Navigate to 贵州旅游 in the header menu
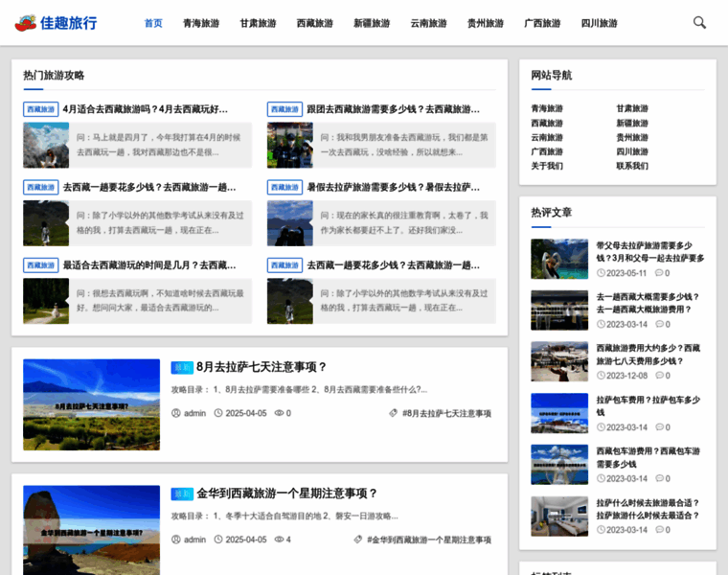This screenshot has width=728, height=575. 486,23
